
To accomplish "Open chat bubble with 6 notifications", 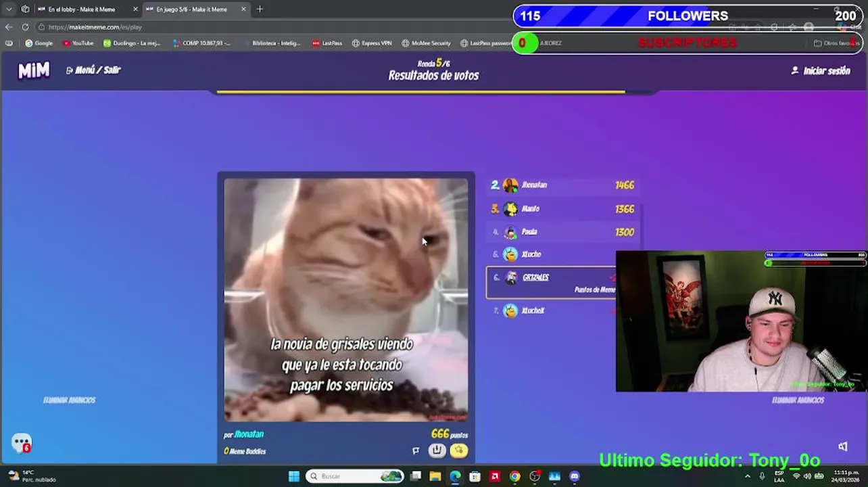I will point(22,443).
